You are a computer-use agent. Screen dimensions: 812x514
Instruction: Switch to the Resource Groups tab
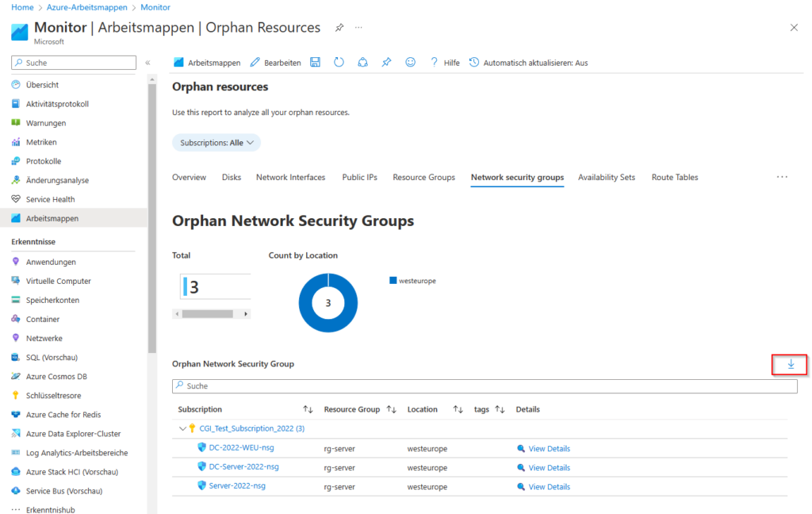coord(423,177)
